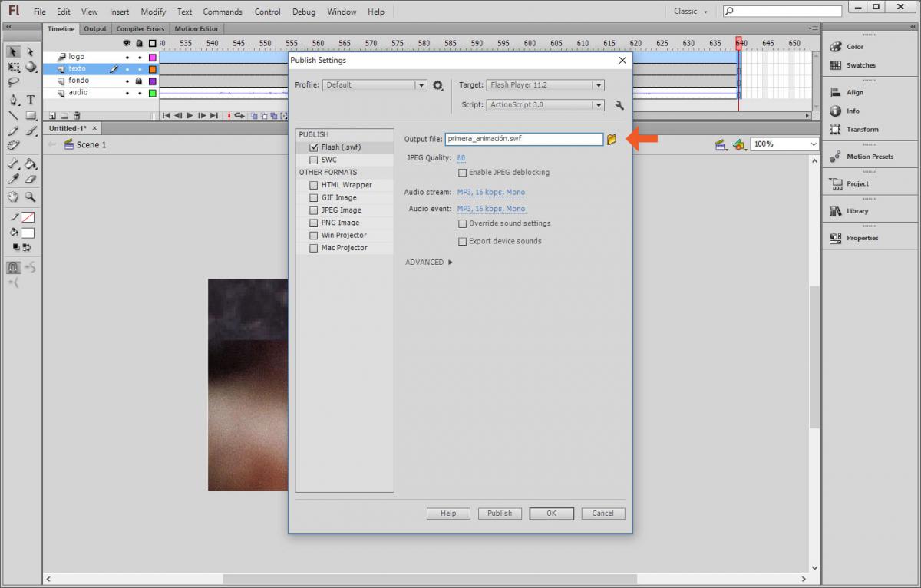Toggle the timeline loop button
This screenshot has height=588, width=921.
[239, 115]
